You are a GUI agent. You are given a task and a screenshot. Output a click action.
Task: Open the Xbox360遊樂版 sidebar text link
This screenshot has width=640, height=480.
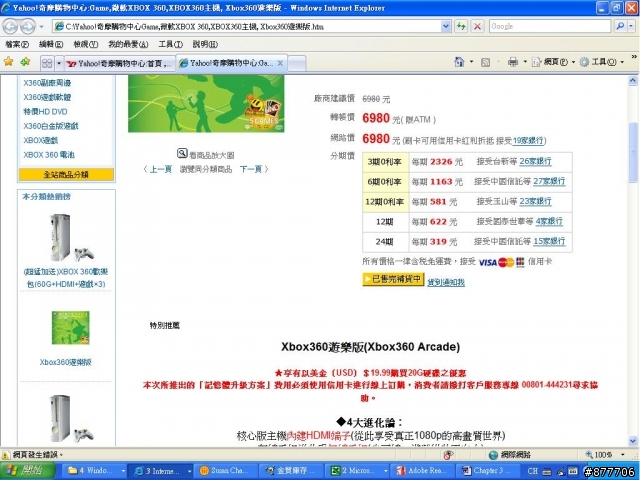[x=66, y=362]
